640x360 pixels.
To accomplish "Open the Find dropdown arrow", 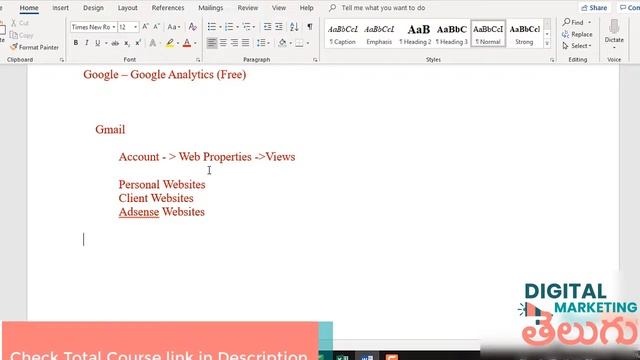I will coord(589,22).
